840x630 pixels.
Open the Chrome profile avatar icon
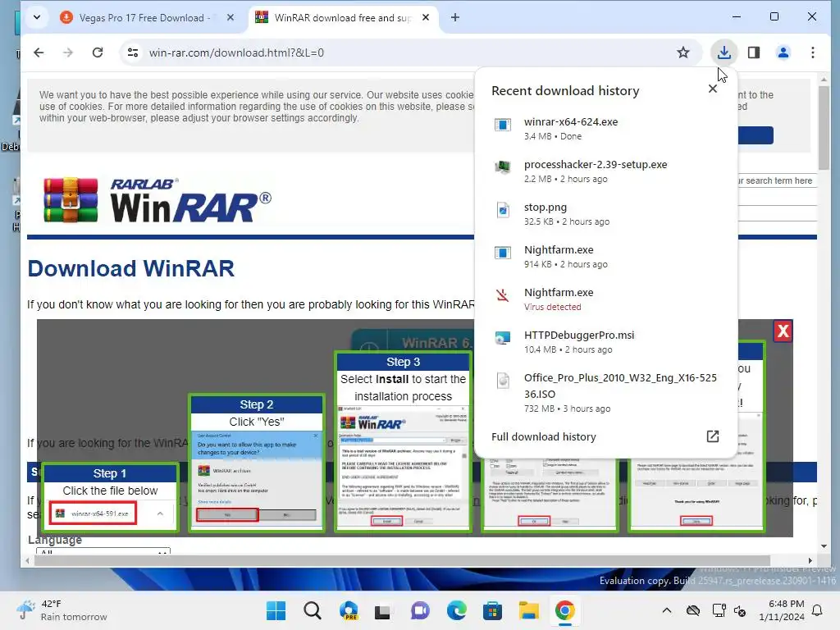pyautogui.click(x=783, y=52)
